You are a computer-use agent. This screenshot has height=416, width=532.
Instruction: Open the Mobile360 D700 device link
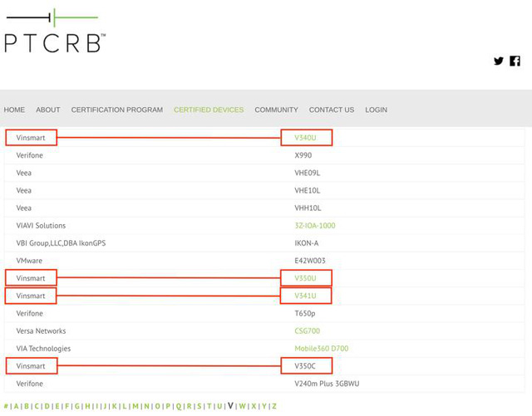(x=322, y=349)
